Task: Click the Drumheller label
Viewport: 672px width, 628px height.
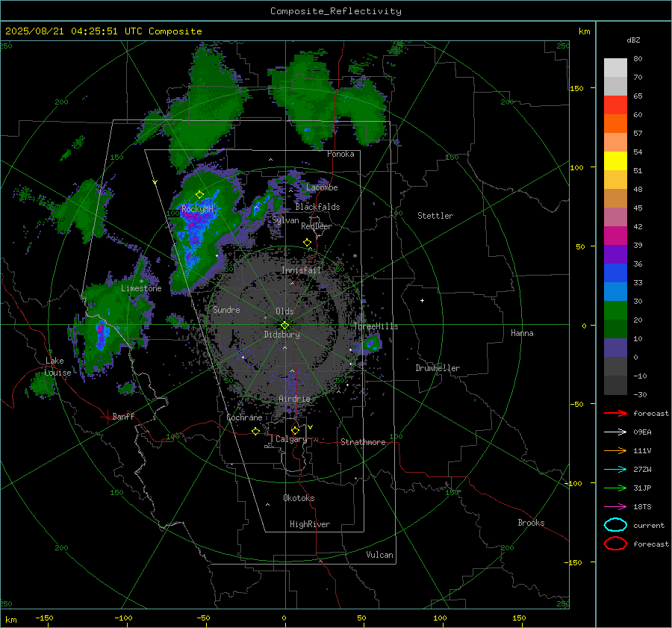Action: pos(438,368)
